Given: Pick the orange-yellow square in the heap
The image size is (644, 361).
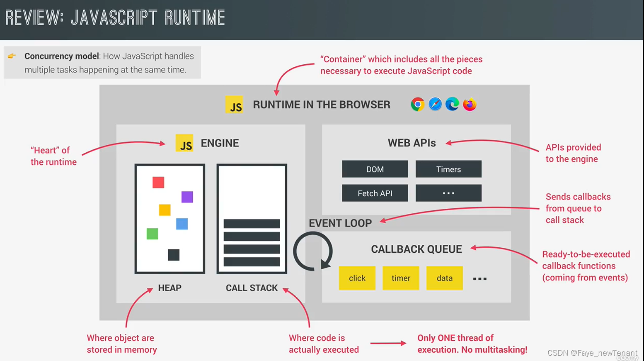Looking at the screenshot, I should [165, 210].
